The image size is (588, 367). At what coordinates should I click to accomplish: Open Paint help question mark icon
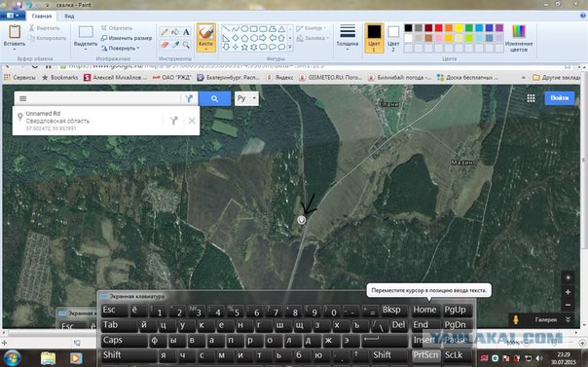pos(583,16)
